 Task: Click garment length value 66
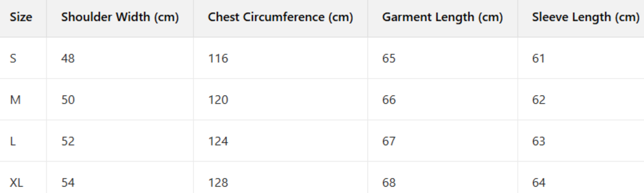click(x=389, y=100)
